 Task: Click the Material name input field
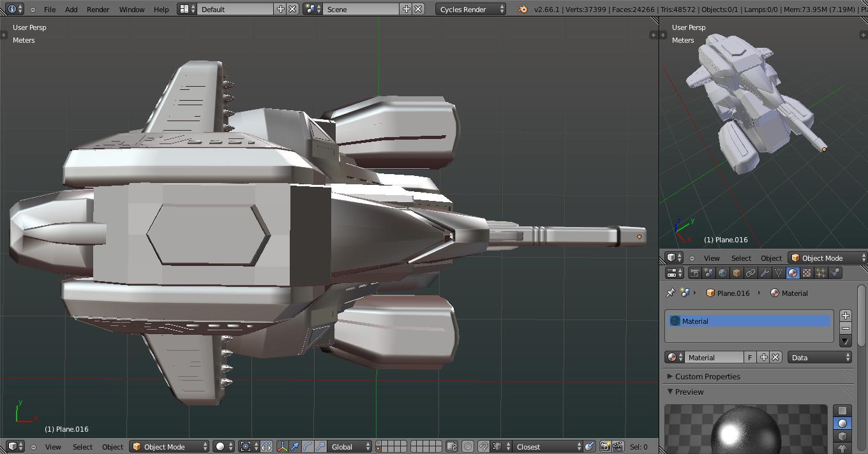(714, 358)
